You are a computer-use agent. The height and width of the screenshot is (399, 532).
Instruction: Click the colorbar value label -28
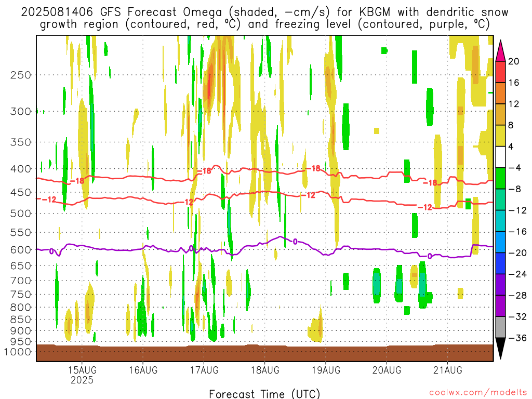[x=517, y=296]
